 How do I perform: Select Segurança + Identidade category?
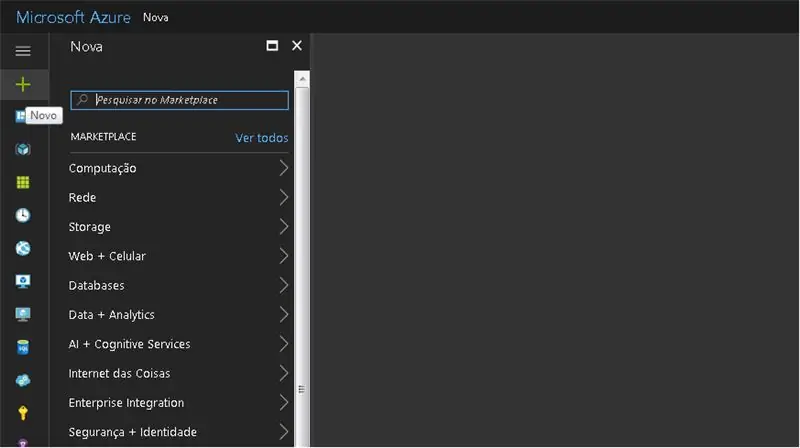point(179,432)
